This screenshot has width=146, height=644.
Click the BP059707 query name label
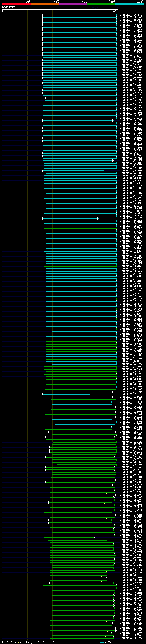pos(8,7)
